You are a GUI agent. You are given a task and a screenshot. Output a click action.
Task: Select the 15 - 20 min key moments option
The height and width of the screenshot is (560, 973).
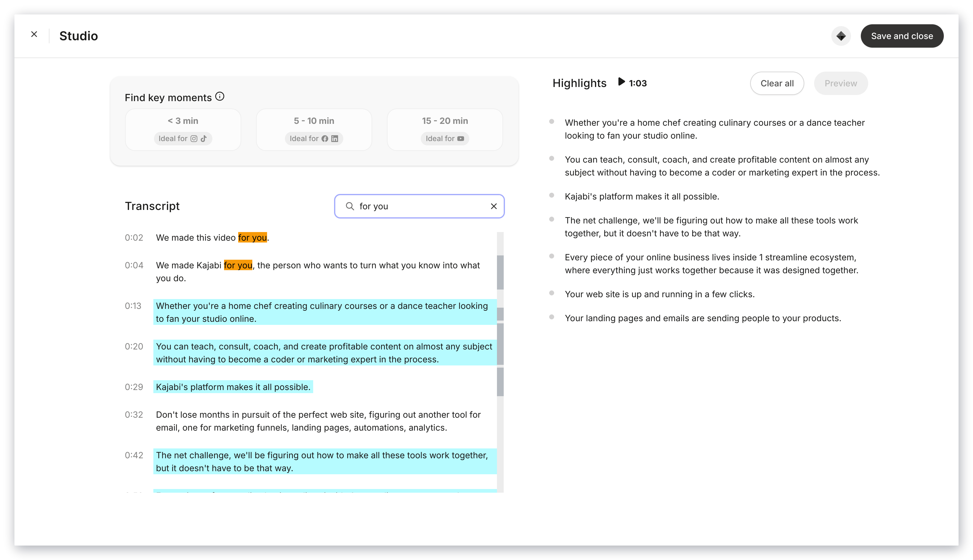coord(445,130)
